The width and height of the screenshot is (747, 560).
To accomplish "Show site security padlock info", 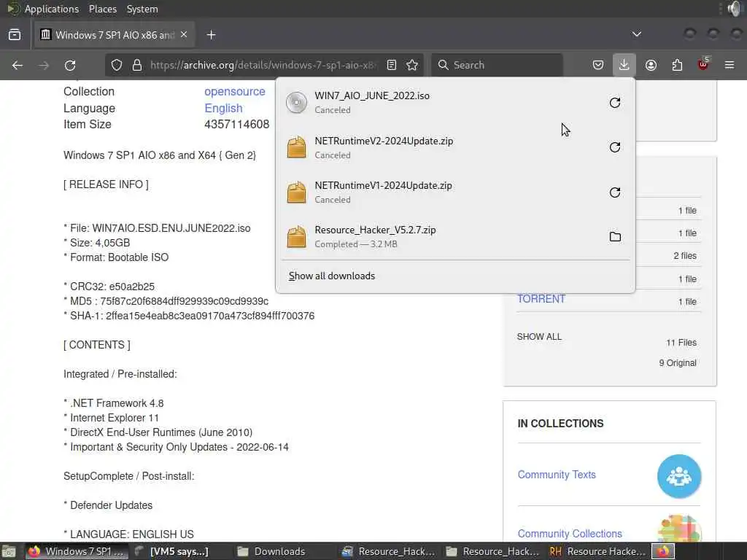I will (136, 65).
